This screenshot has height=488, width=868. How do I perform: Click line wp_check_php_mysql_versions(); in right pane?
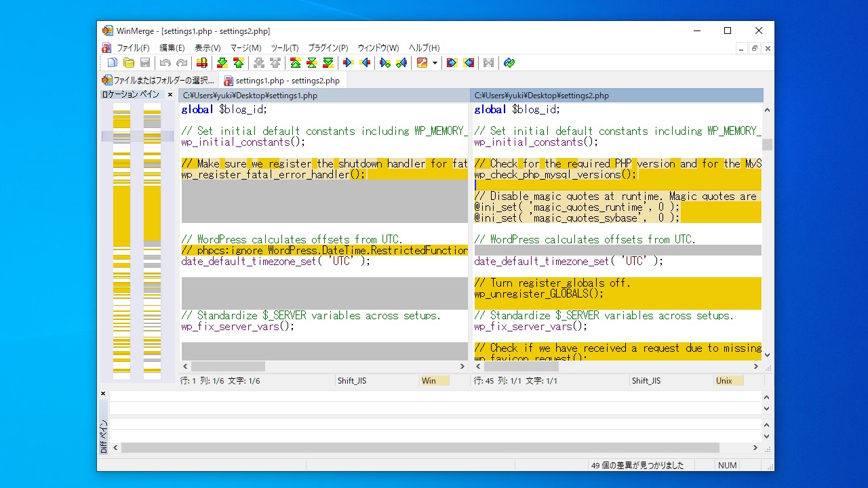[555, 175]
